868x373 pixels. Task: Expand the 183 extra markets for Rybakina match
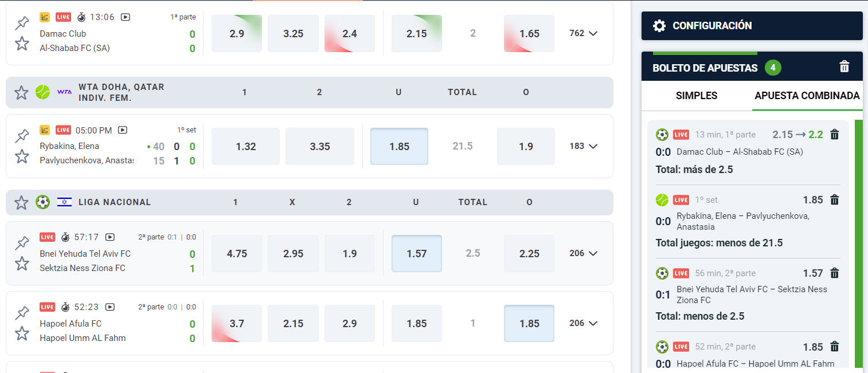pos(584,146)
